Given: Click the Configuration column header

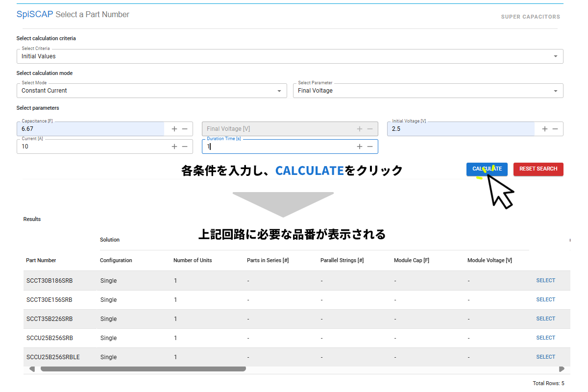Looking at the screenshot, I should (x=116, y=260).
